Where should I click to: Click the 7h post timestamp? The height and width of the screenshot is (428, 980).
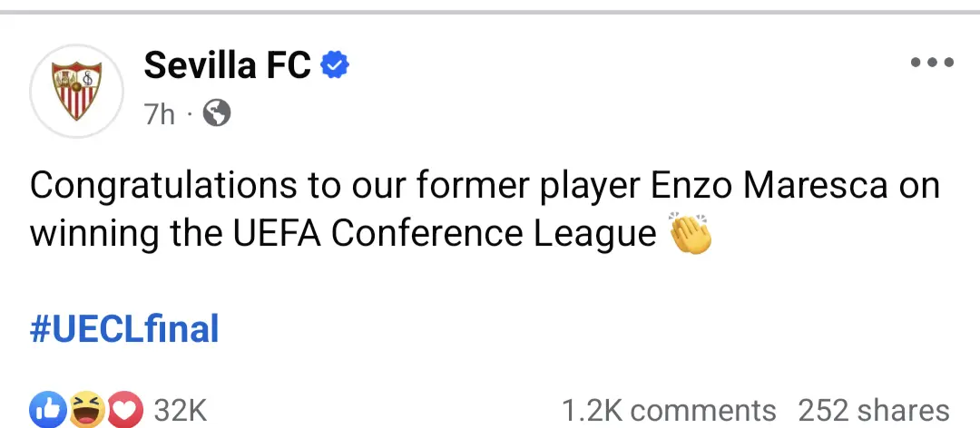click(160, 114)
